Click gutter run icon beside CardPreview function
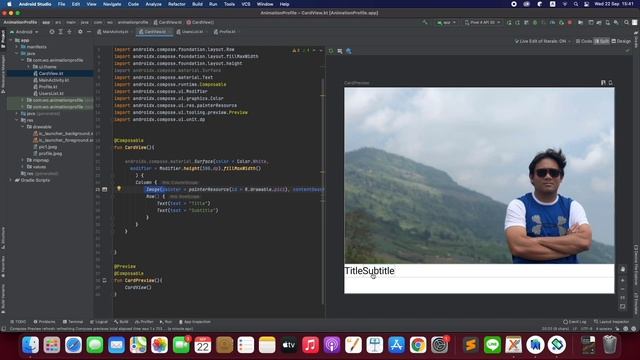The width and height of the screenshot is (640, 360). click(x=105, y=280)
